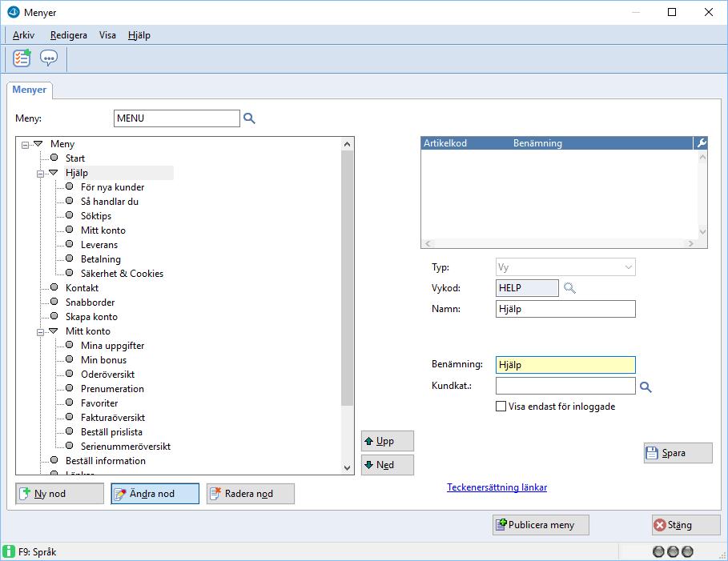Move node up with Upp button
Image resolution: width=728 pixels, height=561 pixels.
[387, 441]
